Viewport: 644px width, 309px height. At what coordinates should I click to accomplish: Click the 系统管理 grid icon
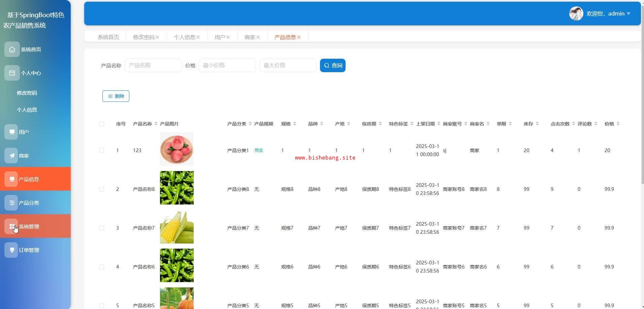(x=11, y=226)
